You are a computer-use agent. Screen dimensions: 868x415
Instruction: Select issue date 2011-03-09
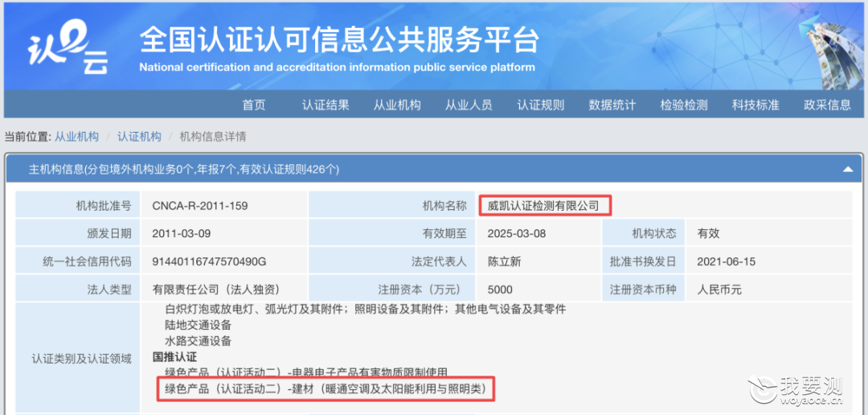(x=182, y=233)
